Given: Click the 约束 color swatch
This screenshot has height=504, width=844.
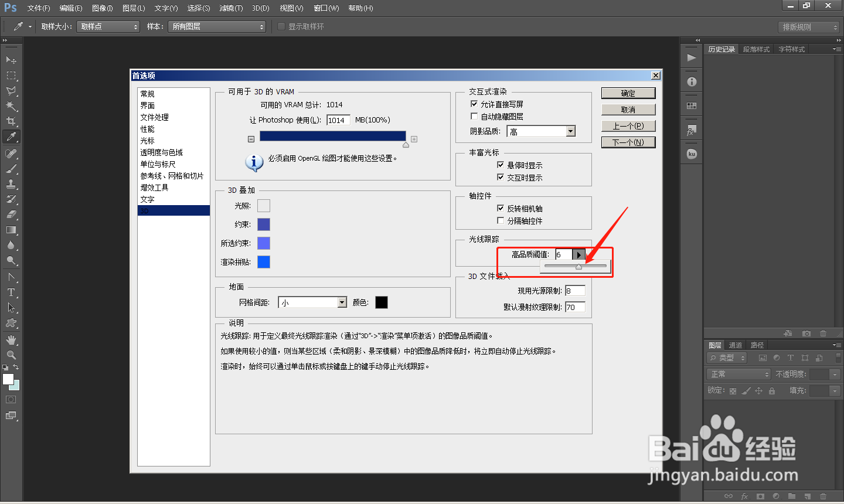Looking at the screenshot, I should (x=264, y=224).
